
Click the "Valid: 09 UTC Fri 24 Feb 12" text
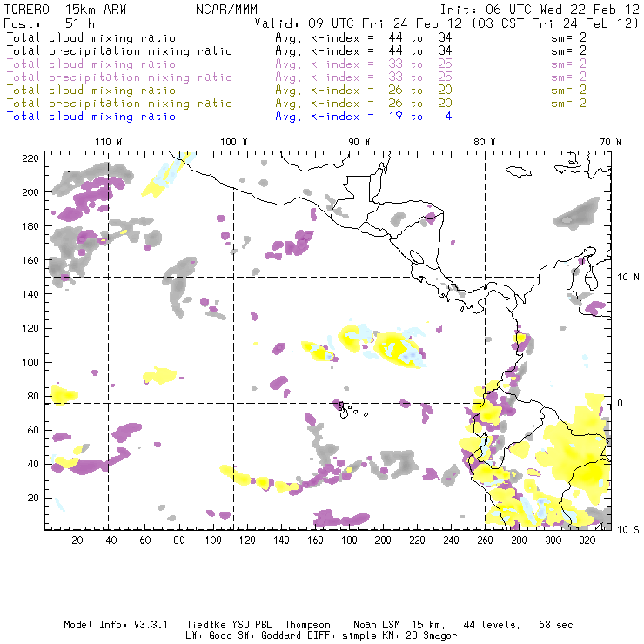359,23
